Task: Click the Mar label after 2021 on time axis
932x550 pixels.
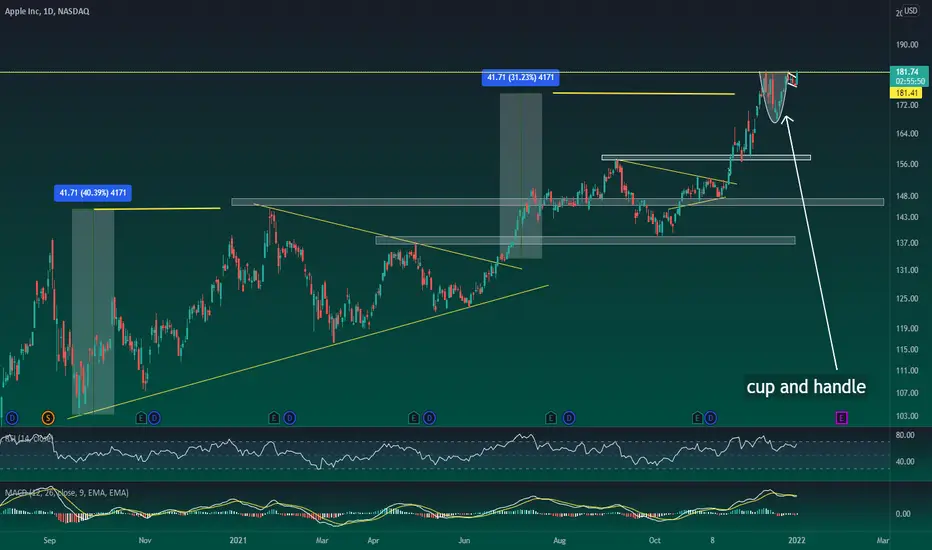Action: click(x=322, y=540)
